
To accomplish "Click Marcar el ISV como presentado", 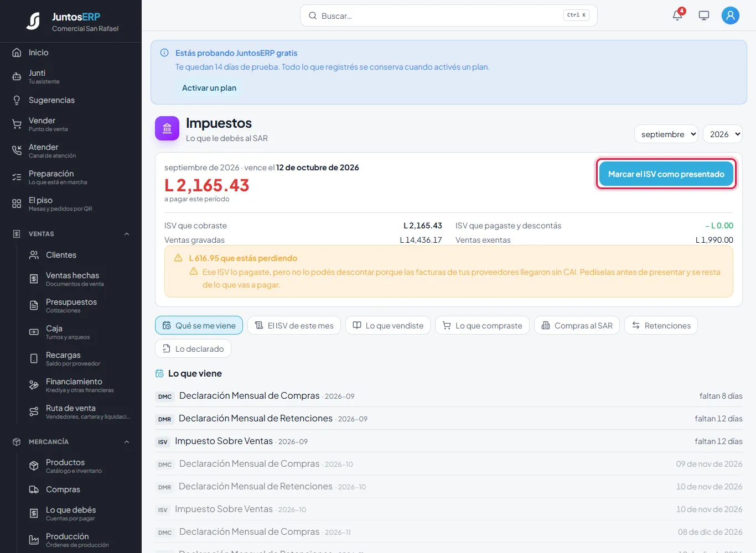I will 666,174.
